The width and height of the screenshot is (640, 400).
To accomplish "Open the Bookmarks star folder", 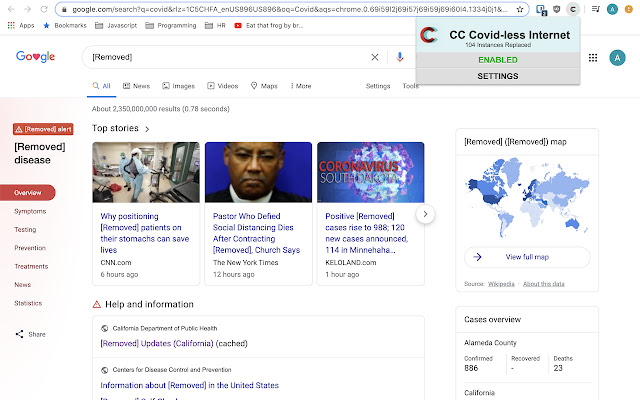I will point(65,25).
